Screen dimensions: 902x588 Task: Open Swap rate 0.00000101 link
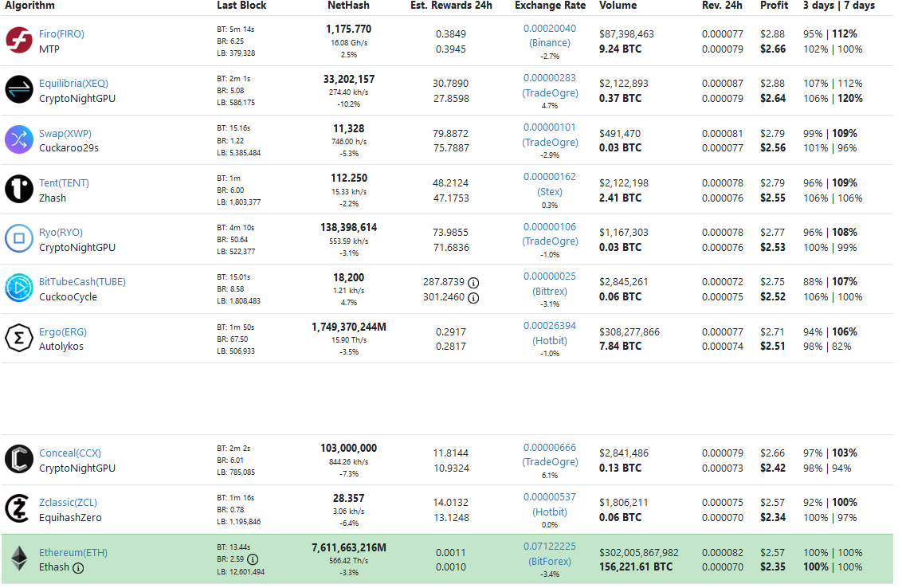tap(550, 127)
